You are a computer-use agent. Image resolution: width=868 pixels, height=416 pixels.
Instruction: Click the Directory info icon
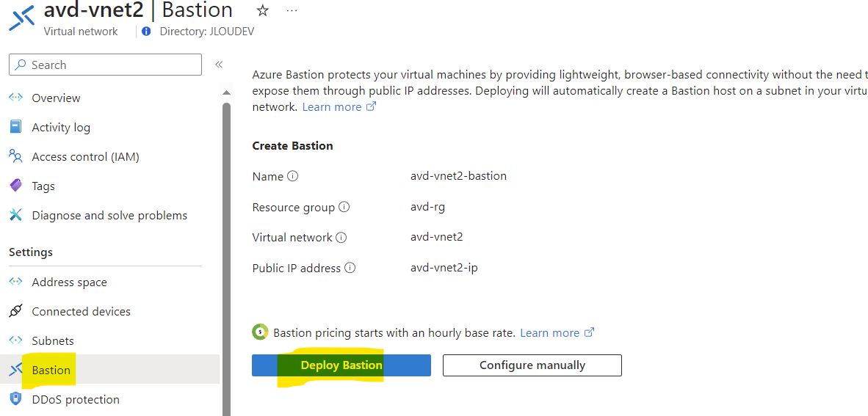tap(146, 32)
